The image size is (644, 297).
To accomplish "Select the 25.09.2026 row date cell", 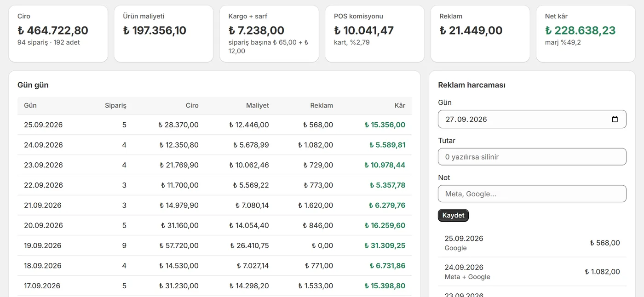I will tap(43, 125).
